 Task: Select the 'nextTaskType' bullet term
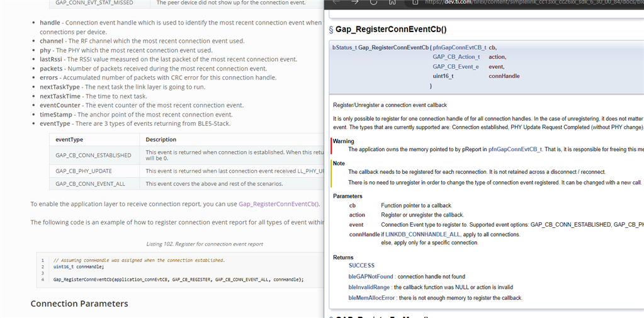[60, 87]
